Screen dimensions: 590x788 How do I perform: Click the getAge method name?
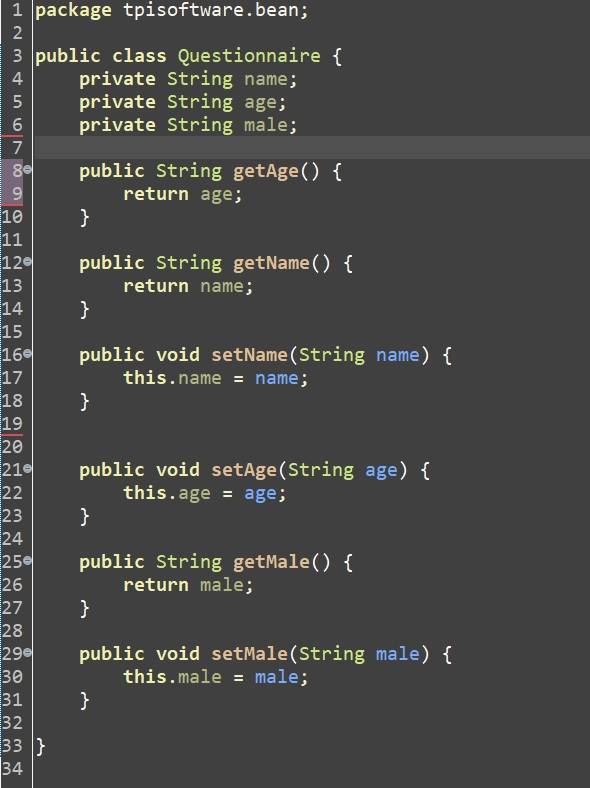tap(266, 172)
